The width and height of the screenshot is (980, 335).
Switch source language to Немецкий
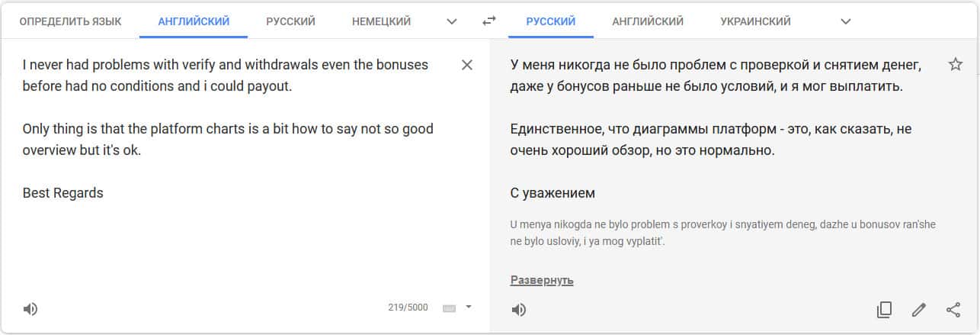(381, 21)
